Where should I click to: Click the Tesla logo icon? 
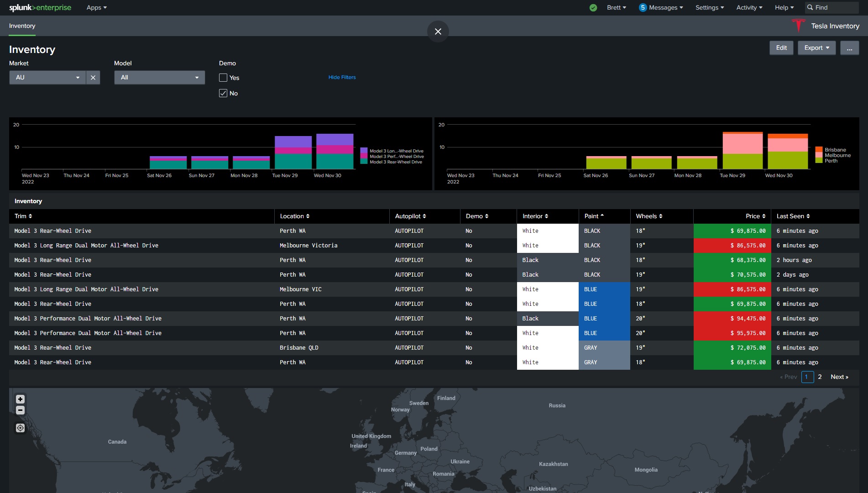click(798, 26)
